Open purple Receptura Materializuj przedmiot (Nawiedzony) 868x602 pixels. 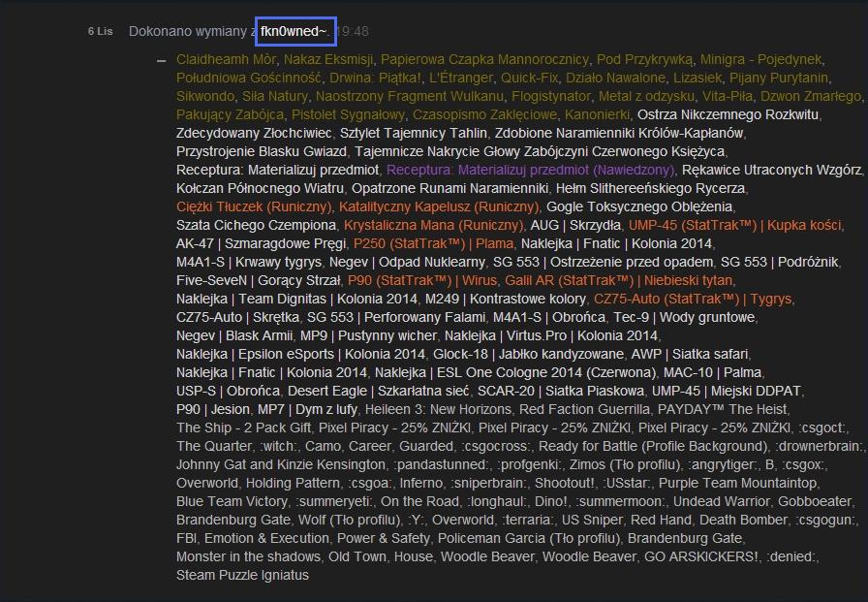pos(530,170)
